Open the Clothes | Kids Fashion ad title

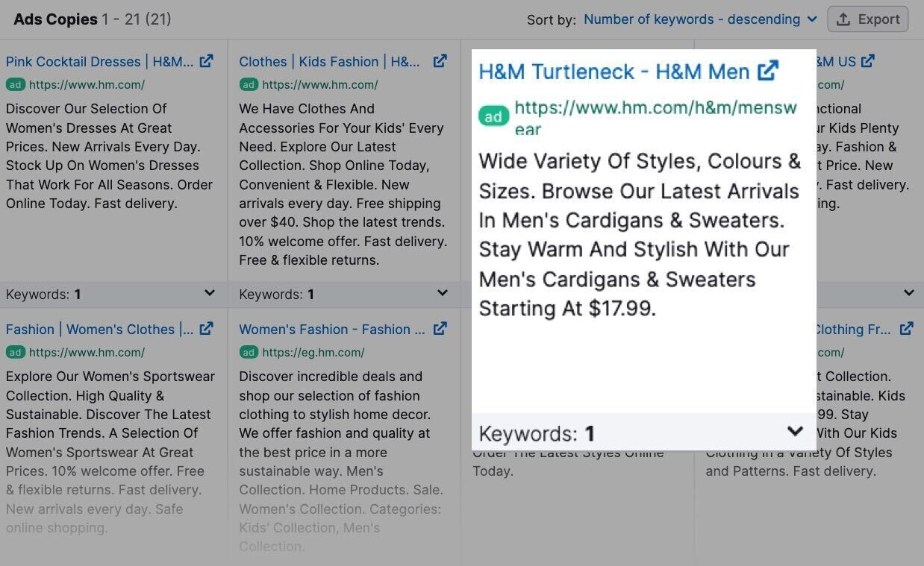point(329,62)
